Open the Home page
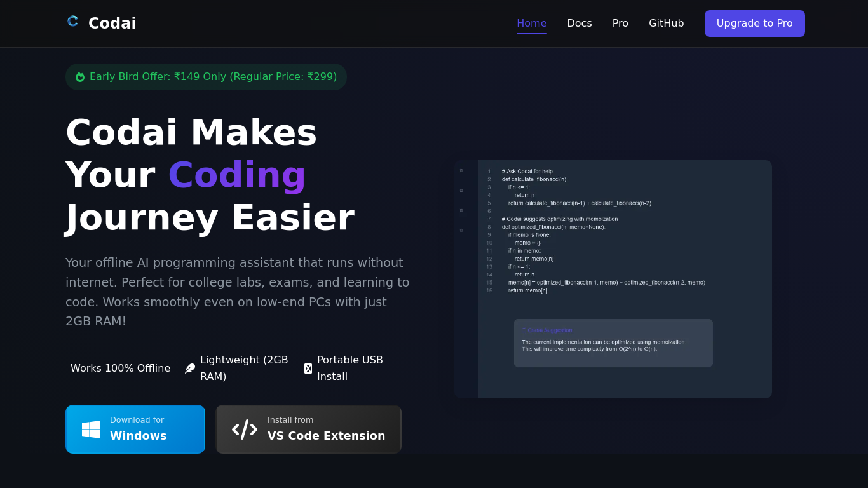 click(x=531, y=23)
